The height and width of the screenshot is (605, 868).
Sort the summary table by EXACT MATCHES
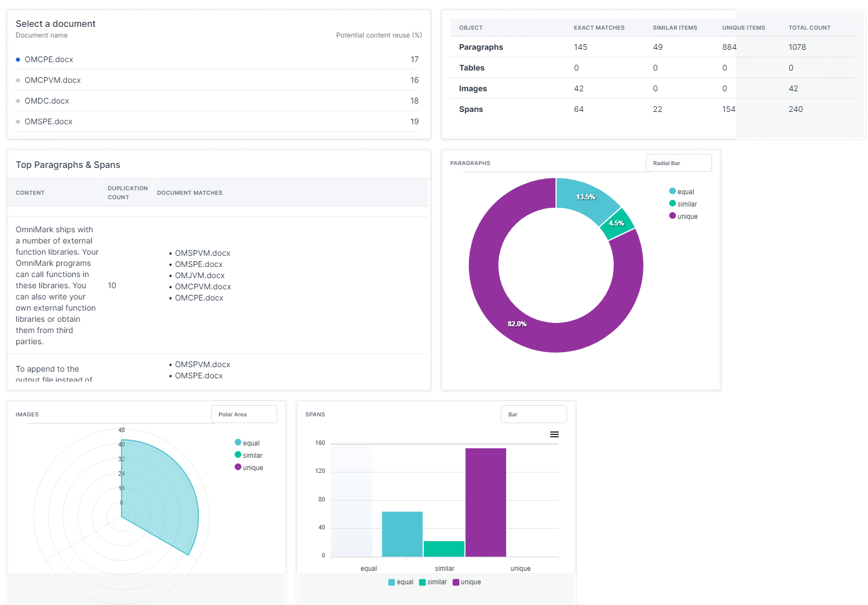(x=599, y=27)
